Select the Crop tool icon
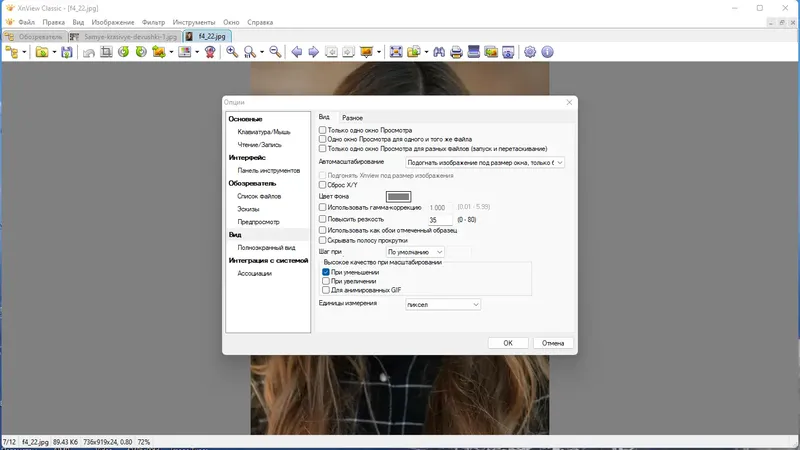800x450 pixels. pyautogui.click(x=106, y=52)
